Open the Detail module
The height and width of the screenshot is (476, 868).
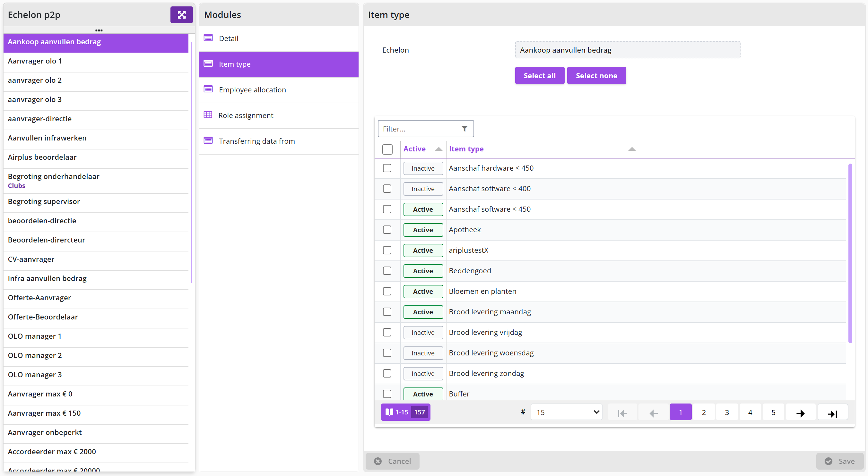[x=278, y=38]
